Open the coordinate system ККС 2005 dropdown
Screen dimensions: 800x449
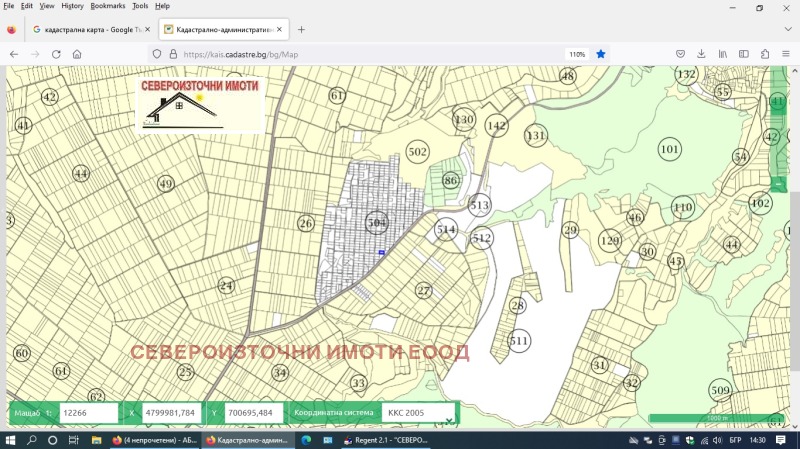point(418,413)
